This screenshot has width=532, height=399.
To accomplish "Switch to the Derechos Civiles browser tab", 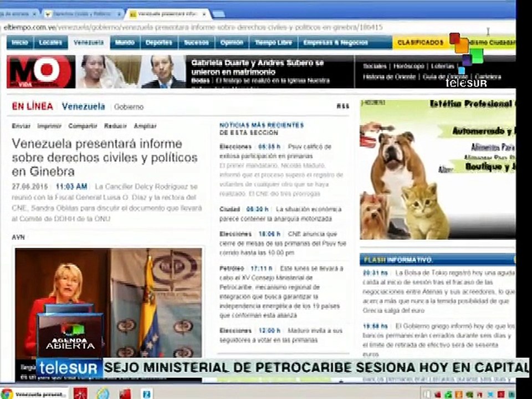I will (83, 14).
